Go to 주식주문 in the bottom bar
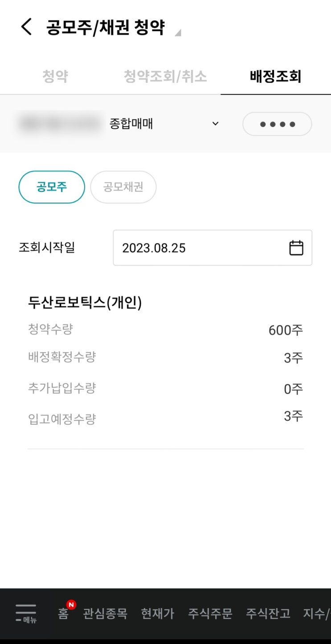The image size is (331, 644). (x=210, y=613)
